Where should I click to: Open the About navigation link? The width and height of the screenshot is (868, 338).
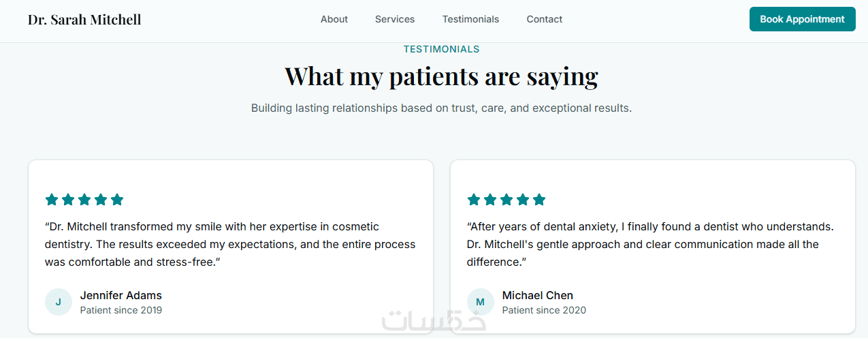334,19
